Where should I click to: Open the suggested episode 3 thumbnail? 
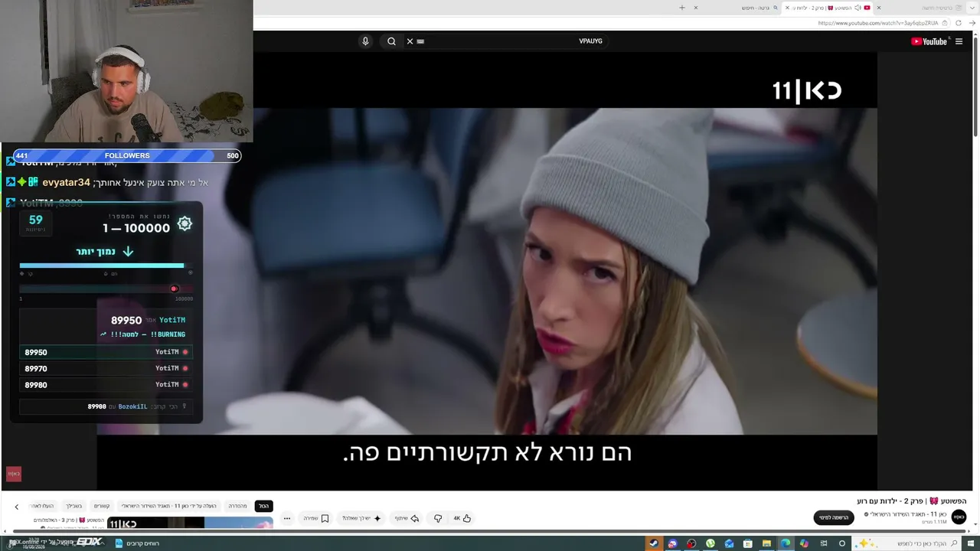coord(190,523)
